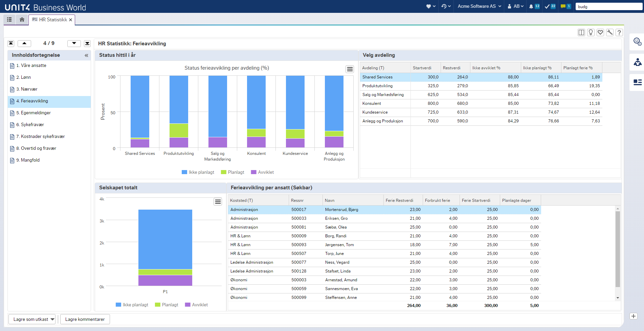Open Lagre som utkast dropdown arrow
The width and height of the screenshot is (644, 331).
tap(52, 319)
